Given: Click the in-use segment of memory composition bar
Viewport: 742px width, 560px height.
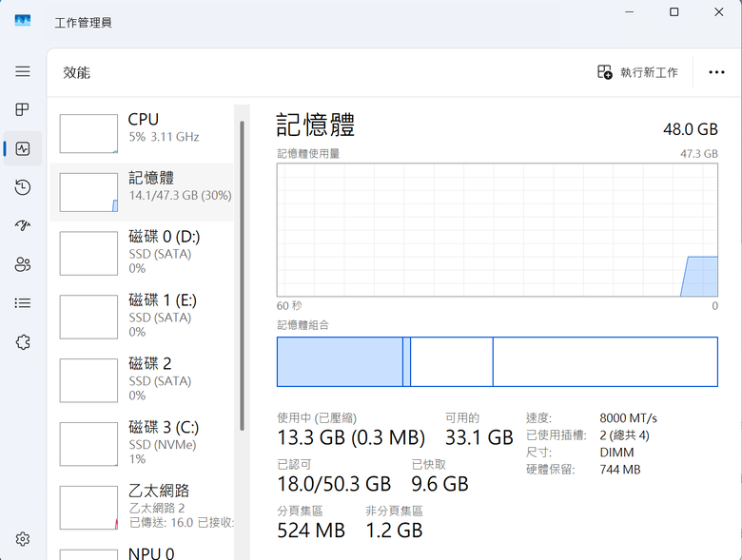Looking at the screenshot, I should tap(340, 362).
